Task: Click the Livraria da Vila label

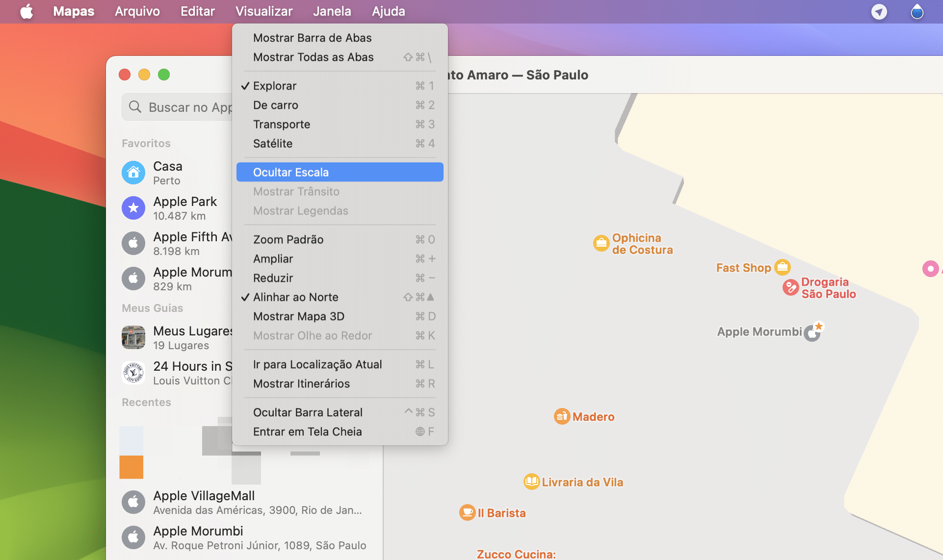Action: 582,482
